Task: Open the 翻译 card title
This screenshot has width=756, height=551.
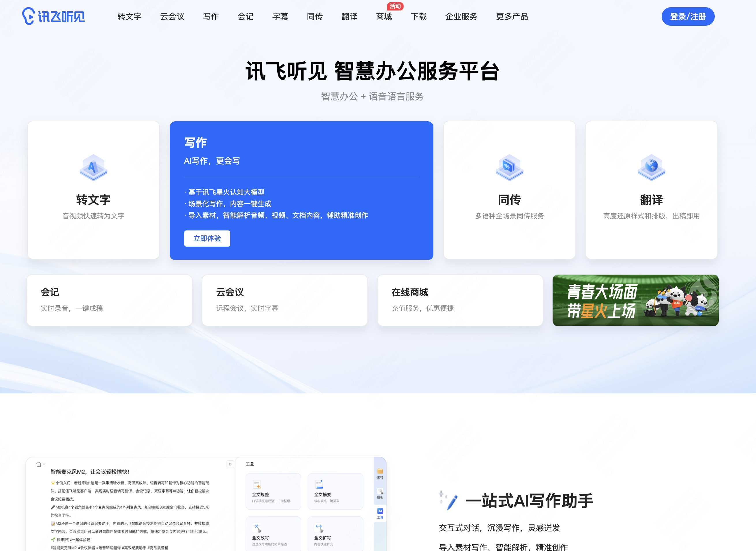Action: click(x=651, y=200)
